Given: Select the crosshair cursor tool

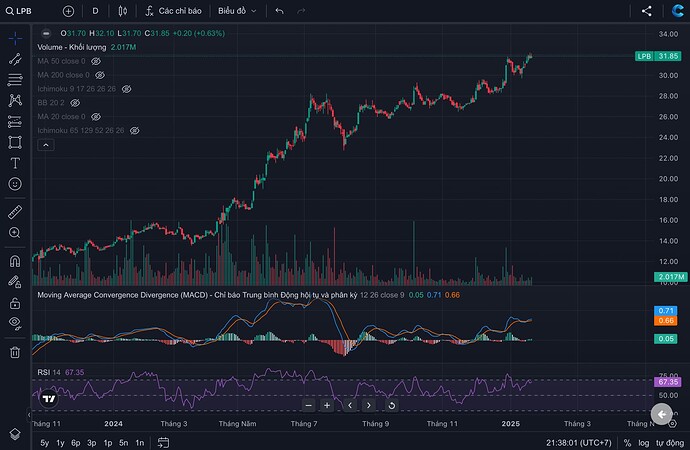Looking at the screenshot, I should [x=15, y=38].
